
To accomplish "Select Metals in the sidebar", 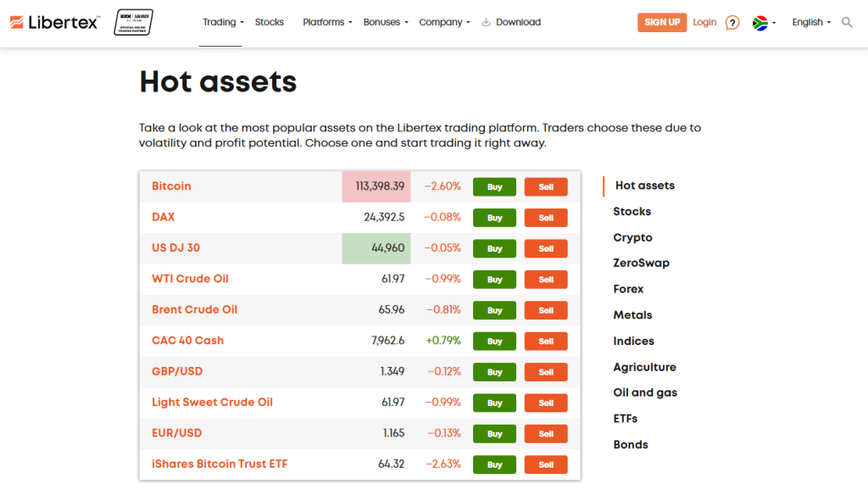I will tap(632, 314).
